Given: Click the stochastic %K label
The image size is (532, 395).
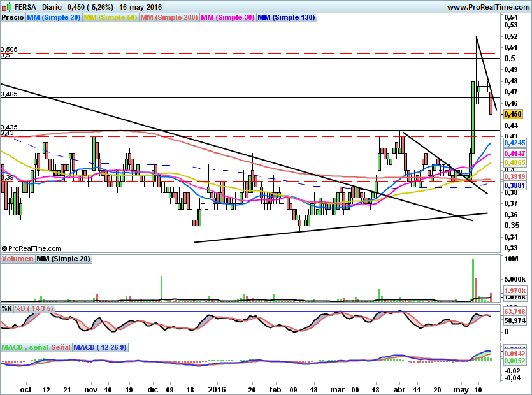Looking at the screenshot, I should [7, 308].
